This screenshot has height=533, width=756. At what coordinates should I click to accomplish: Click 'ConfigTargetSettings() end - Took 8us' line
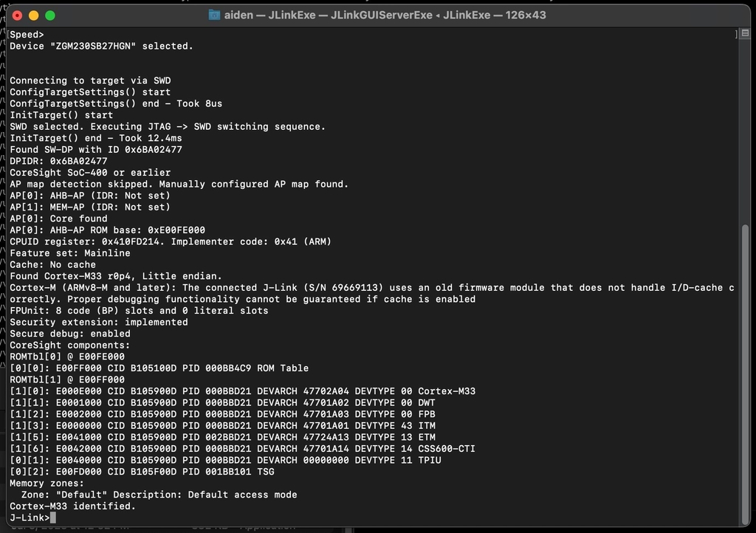tap(116, 103)
